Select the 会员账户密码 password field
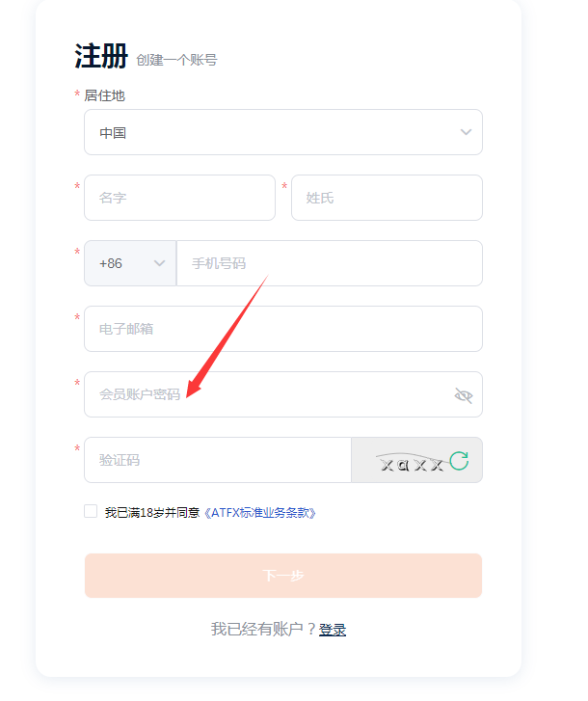 [x=283, y=394]
